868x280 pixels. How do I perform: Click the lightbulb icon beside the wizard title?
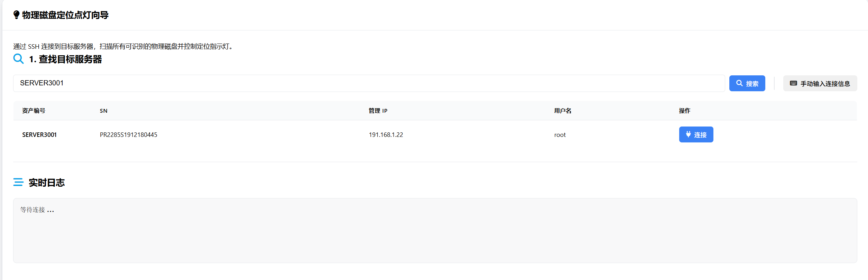click(x=16, y=14)
